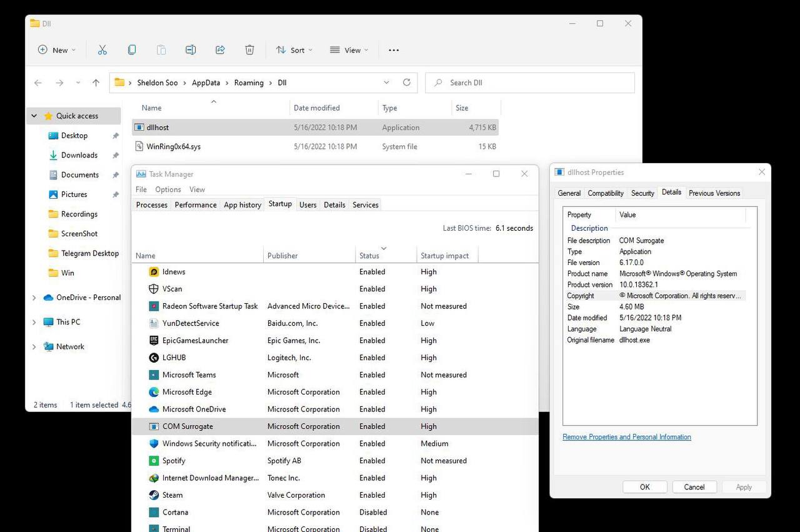
Task: Click the Share icon in Explorer toolbar
Action: 220,50
